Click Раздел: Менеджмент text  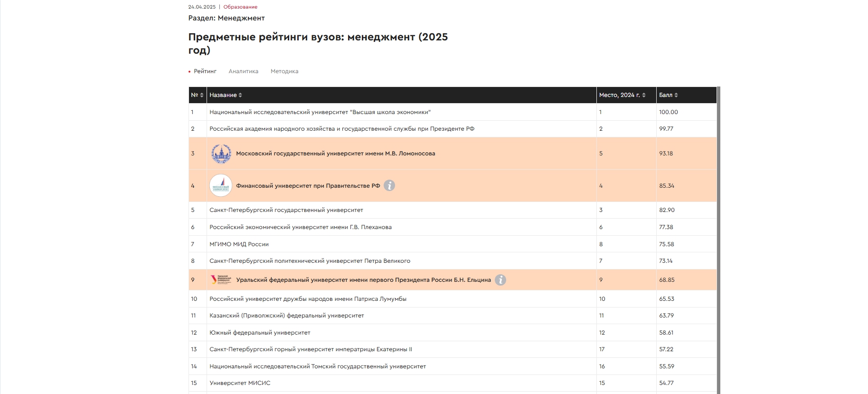click(x=226, y=18)
